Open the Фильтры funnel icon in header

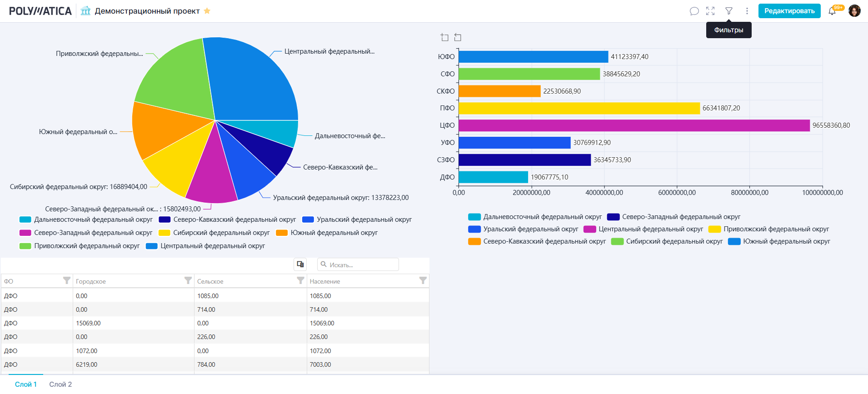pos(729,11)
